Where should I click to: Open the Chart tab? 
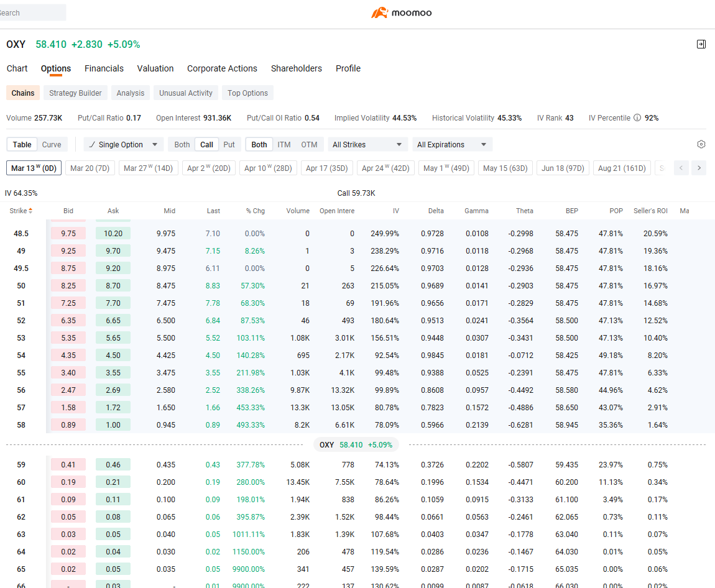click(x=17, y=68)
